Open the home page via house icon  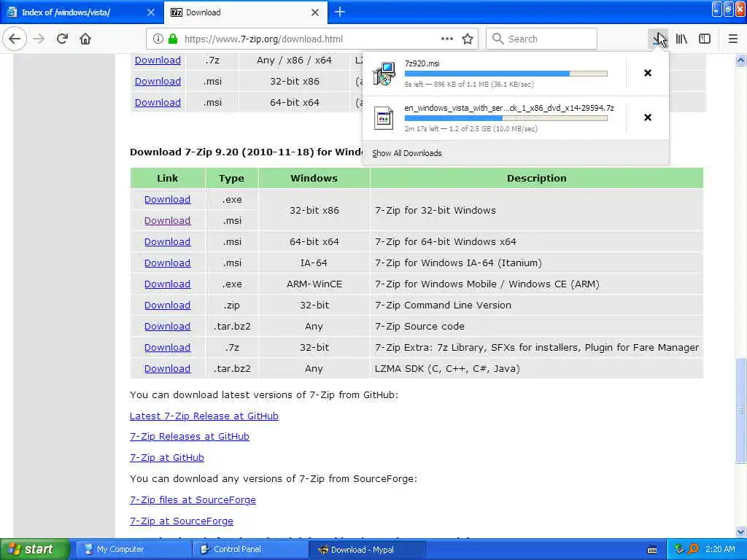tap(85, 39)
